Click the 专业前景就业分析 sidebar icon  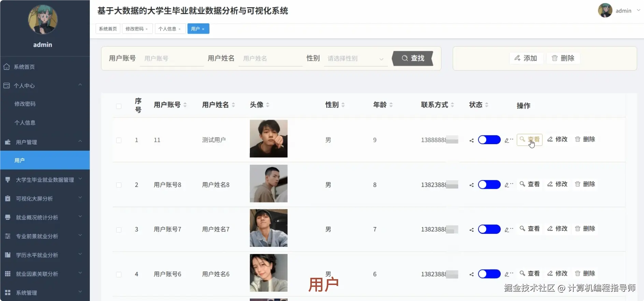[8, 236]
